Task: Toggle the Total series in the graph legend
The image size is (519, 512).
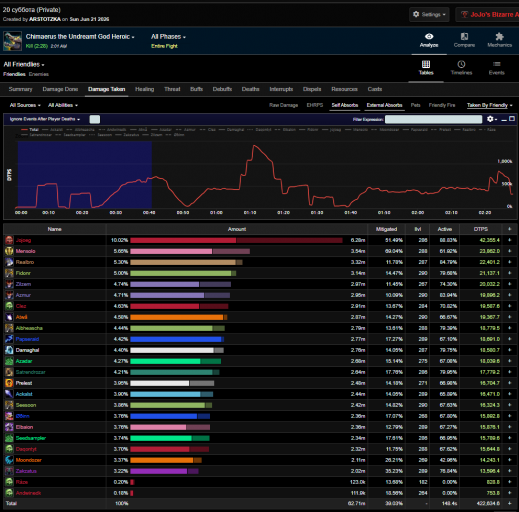Action: pyautogui.click(x=30, y=129)
